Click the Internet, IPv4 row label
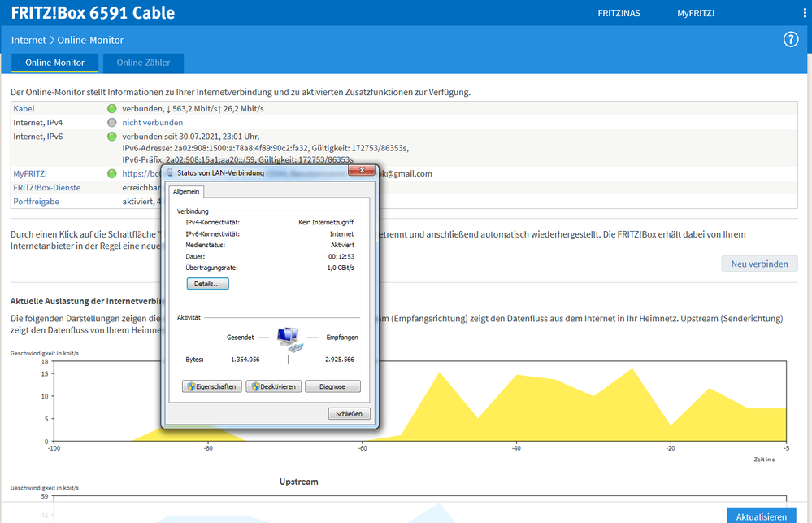 pyautogui.click(x=38, y=122)
